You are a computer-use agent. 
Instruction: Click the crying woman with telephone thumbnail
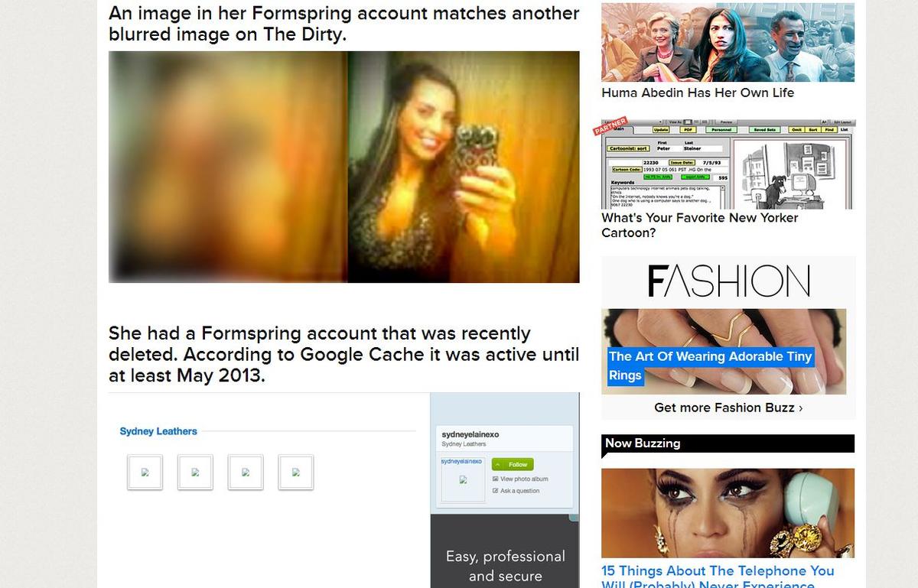(728, 513)
